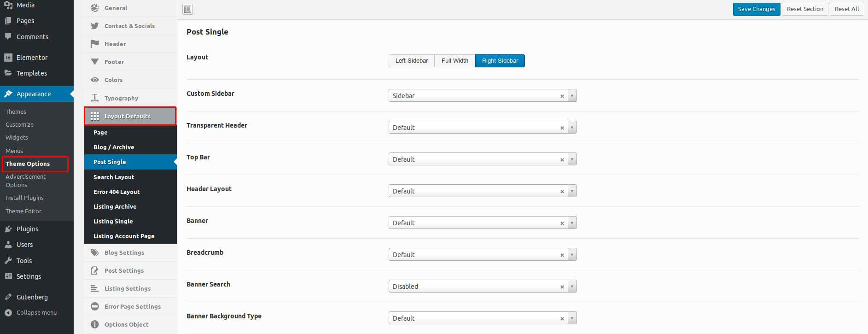Click the Plugins plug icon
Screen dimensions: 868x334
[8, 229]
